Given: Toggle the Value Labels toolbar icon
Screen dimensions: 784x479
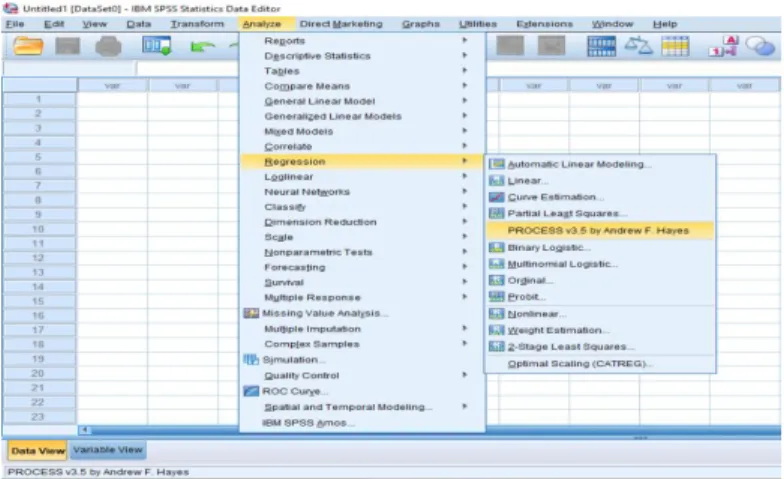Looking at the screenshot, I should pyautogui.click(x=723, y=46).
